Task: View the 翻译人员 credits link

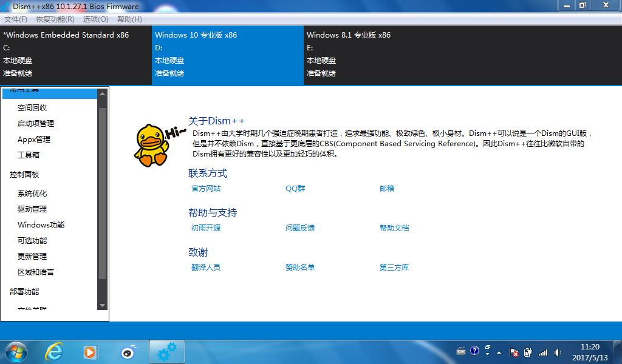Action: pyautogui.click(x=206, y=268)
